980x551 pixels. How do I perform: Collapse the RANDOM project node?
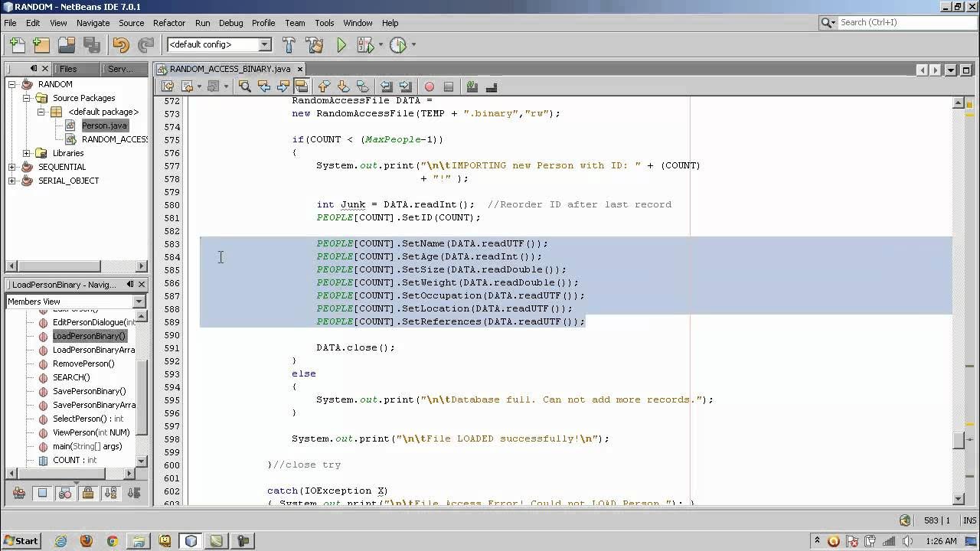point(12,84)
